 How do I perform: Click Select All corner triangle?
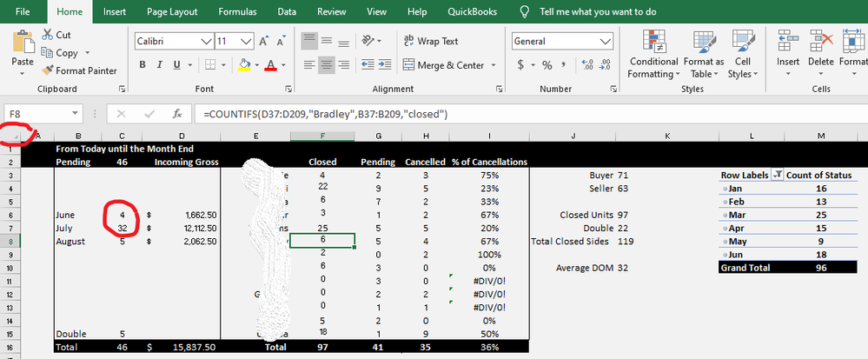(x=15, y=136)
